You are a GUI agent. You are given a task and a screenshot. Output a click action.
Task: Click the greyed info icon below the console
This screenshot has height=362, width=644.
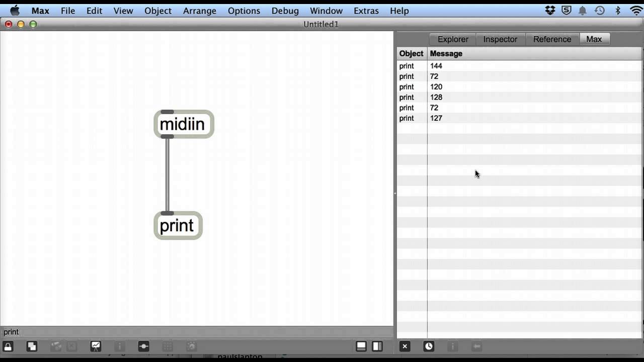[x=452, y=346]
